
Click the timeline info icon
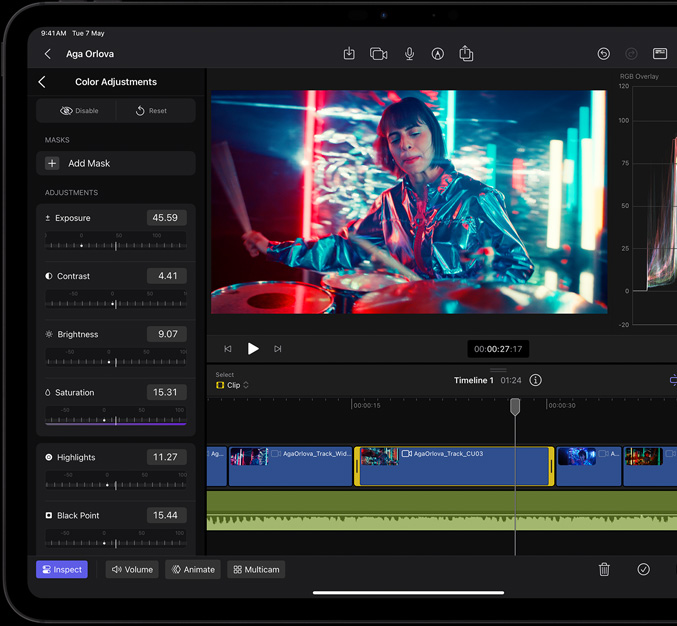point(536,380)
